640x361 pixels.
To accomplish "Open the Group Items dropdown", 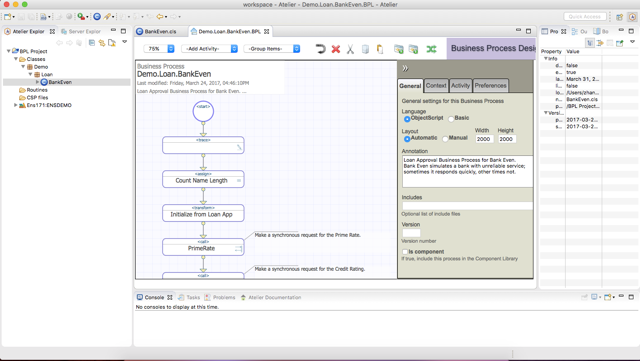I will coord(272,49).
